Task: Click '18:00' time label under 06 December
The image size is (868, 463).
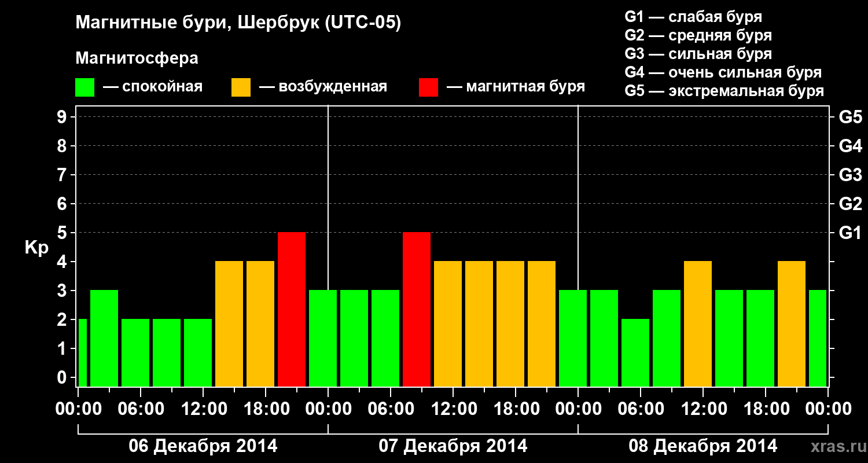Action: [x=266, y=409]
